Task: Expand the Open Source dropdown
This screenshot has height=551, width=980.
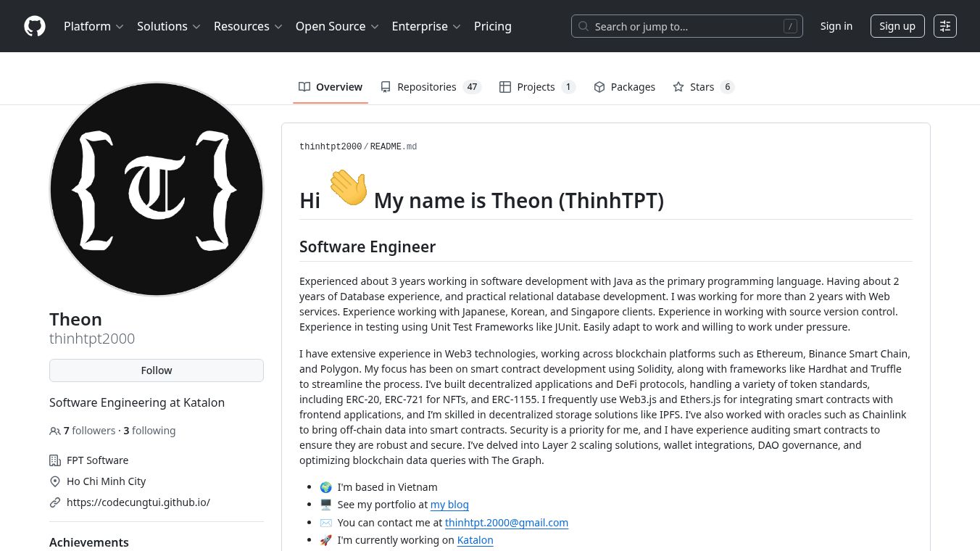Action: point(336,26)
